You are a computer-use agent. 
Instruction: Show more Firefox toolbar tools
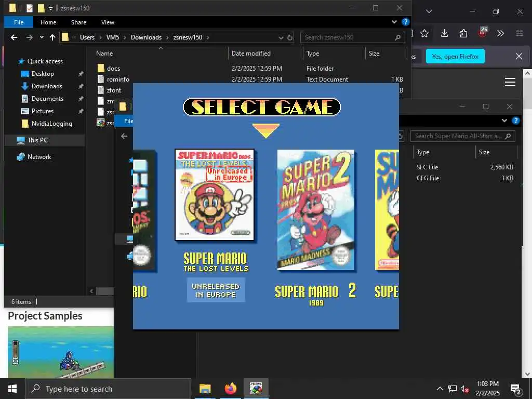(500, 33)
